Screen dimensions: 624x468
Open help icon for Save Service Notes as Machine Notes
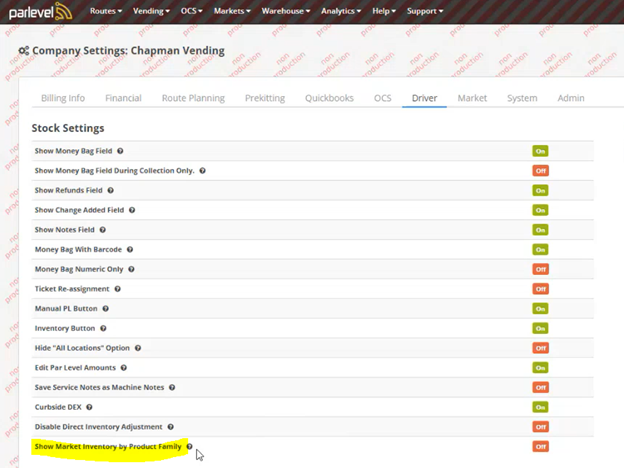(172, 388)
